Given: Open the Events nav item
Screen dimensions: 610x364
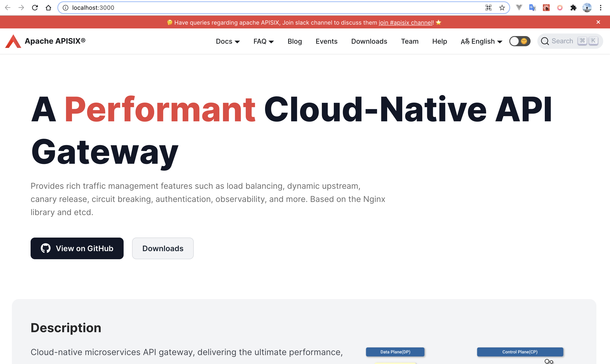Looking at the screenshot, I should coord(326,41).
